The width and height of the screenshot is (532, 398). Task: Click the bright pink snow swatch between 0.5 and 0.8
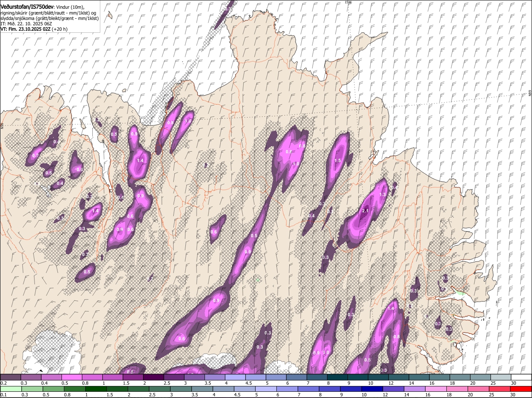pos(72,377)
